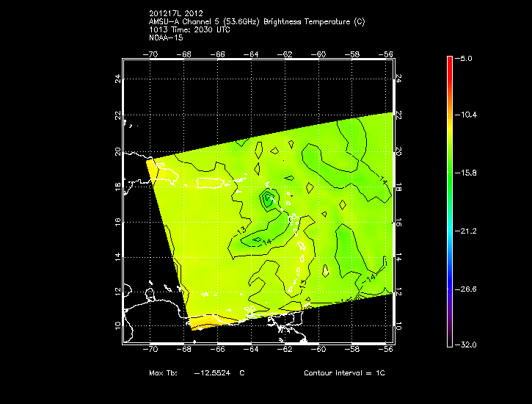This screenshot has width=532, height=404.
Task: Click the Max Tb value -12.5524
Action: click(x=213, y=373)
